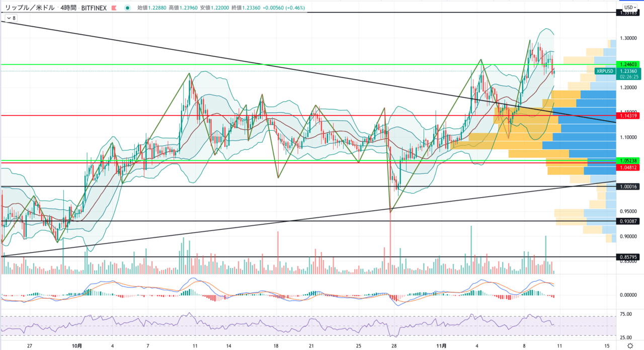This screenshot has width=644, height=350.
Task: Click the 25.00 RSI axis label
Action: pyautogui.click(x=626, y=337)
